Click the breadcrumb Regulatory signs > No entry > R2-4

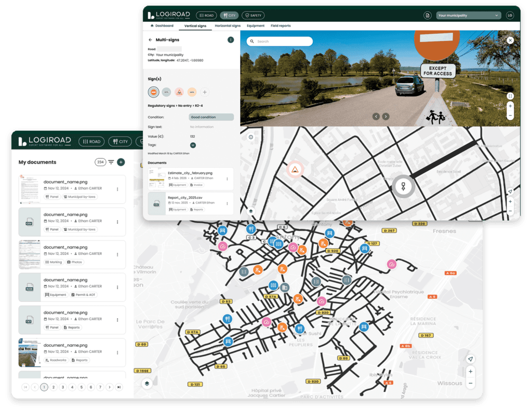175,106
